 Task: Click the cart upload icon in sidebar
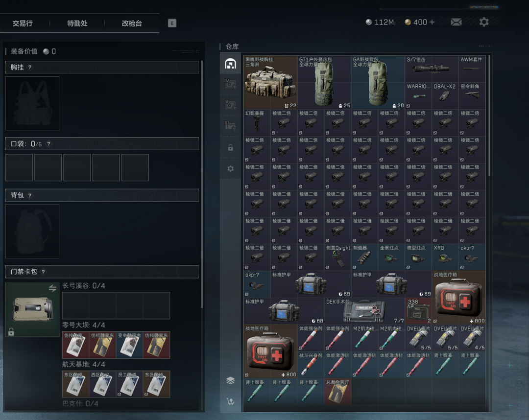coord(230,401)
